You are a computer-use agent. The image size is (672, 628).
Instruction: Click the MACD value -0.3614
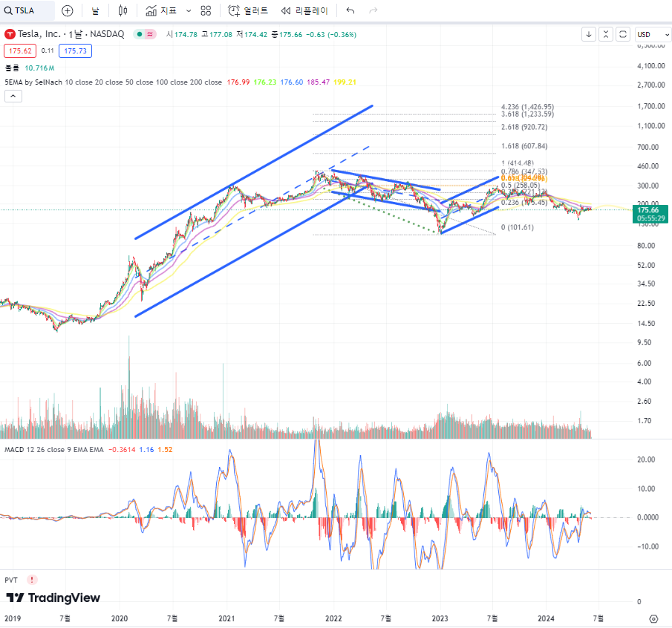pyautogui.click(x=122, y=450)
